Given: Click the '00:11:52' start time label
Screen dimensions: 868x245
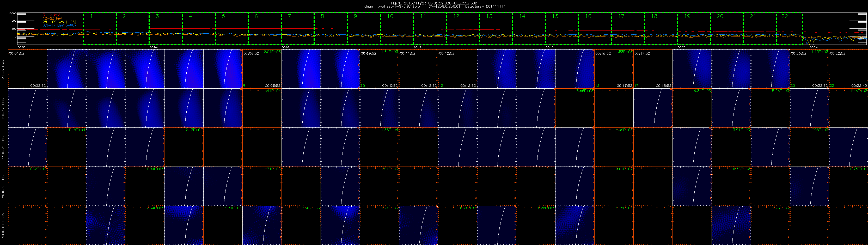Looking at the screenshot, I should [x=407, y=53].
